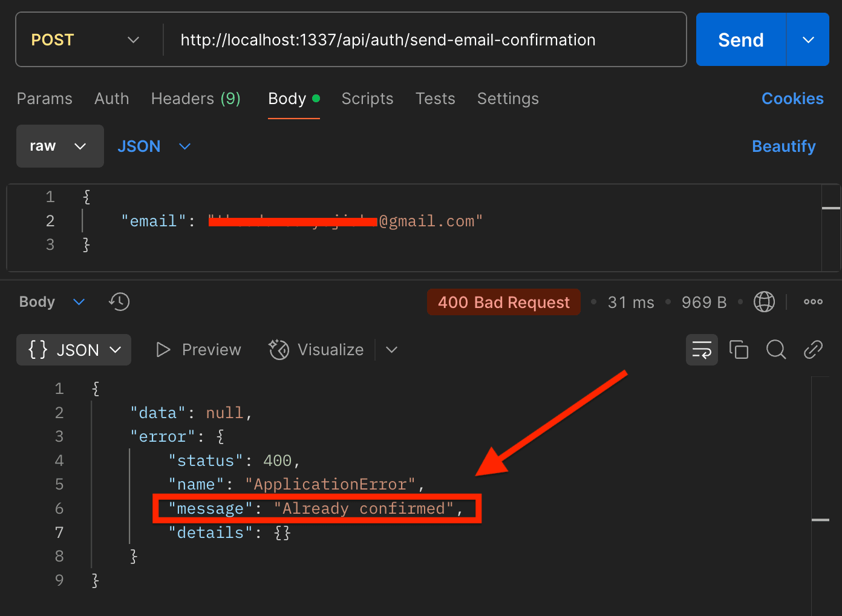Click the Visualize response button
This screenshot has width=842, height=616.
[316, 350]
